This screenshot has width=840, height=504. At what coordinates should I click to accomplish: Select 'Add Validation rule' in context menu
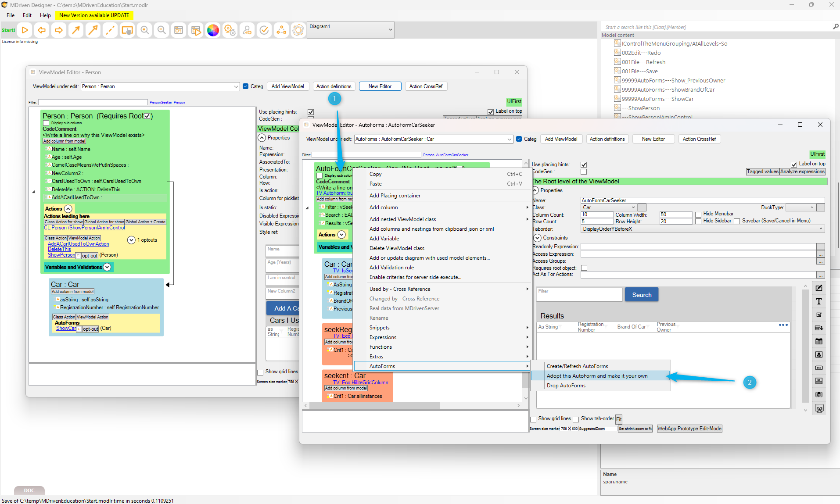pyautogui.click(x=391, y=268)
